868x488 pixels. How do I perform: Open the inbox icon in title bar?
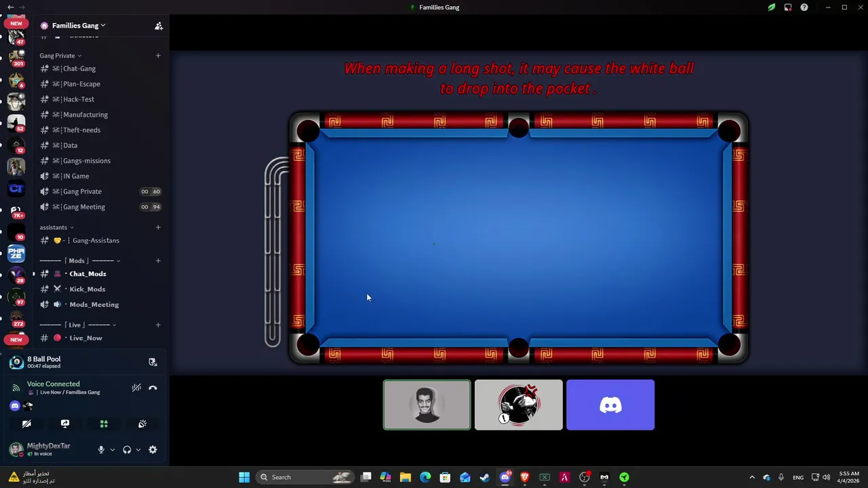tap(788, 7)
